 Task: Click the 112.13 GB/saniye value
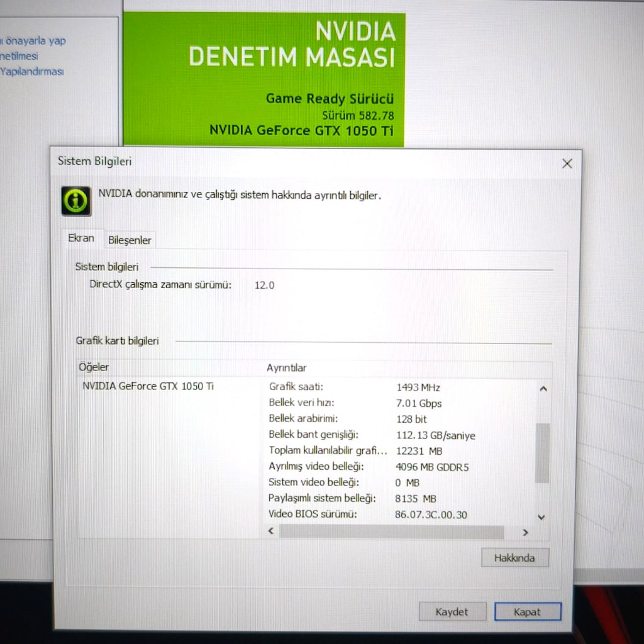tap(436, 435)
